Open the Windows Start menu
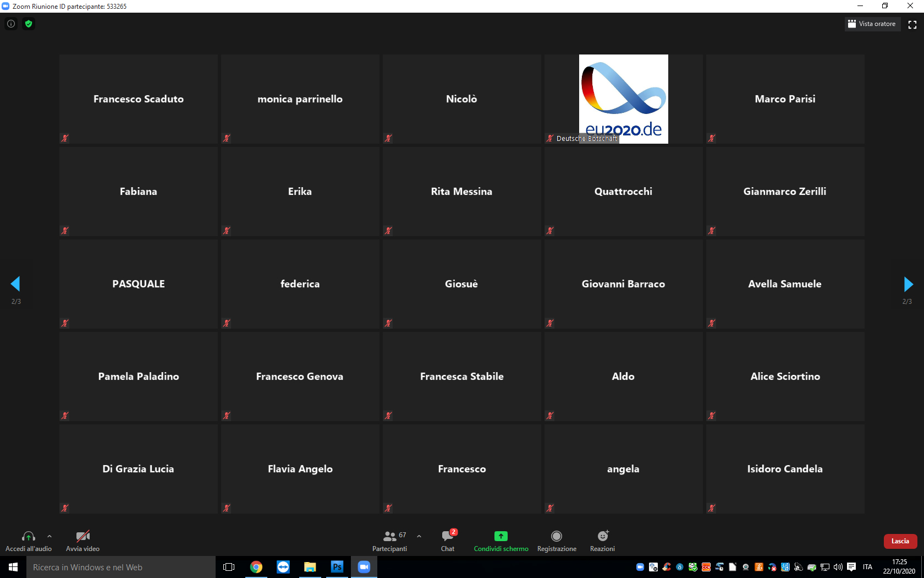The height and width of the screenshot is (578, 924). (x=13, y=567)
